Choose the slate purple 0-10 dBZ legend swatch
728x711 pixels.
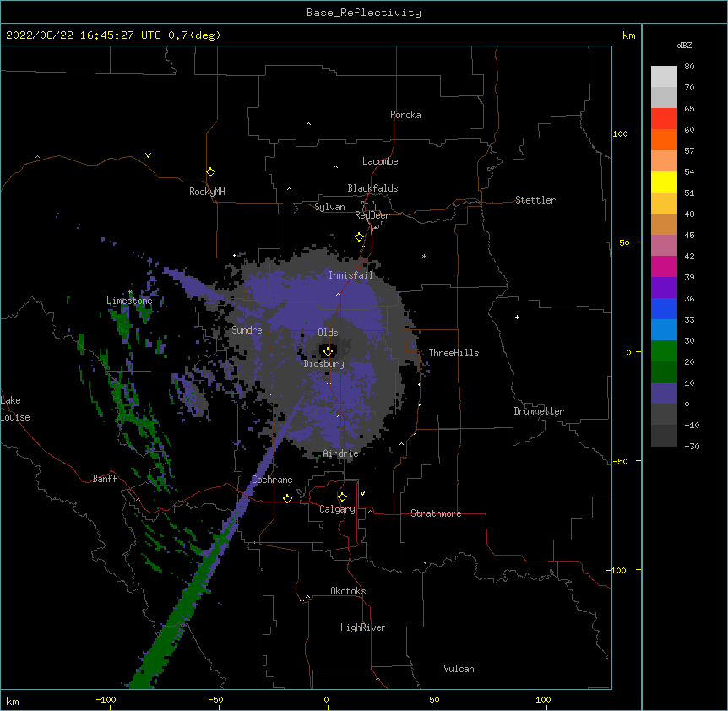click(x=664, y=393)
